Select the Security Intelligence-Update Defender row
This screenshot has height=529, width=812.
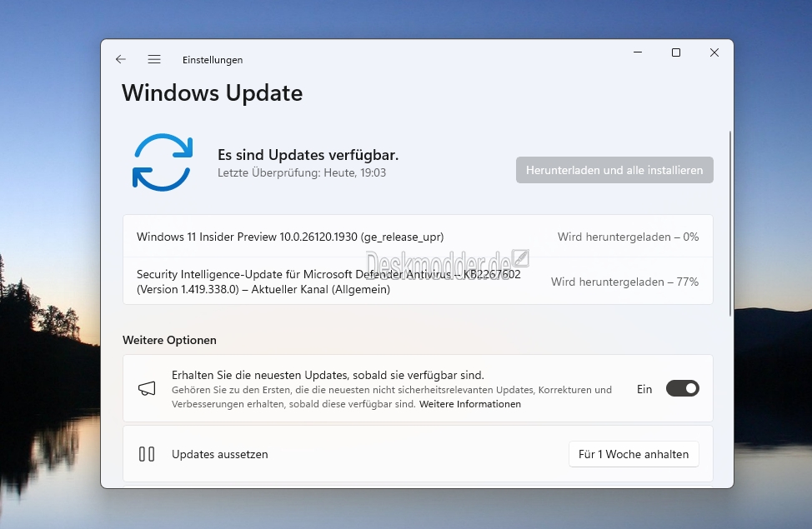(x=418, y=281)
